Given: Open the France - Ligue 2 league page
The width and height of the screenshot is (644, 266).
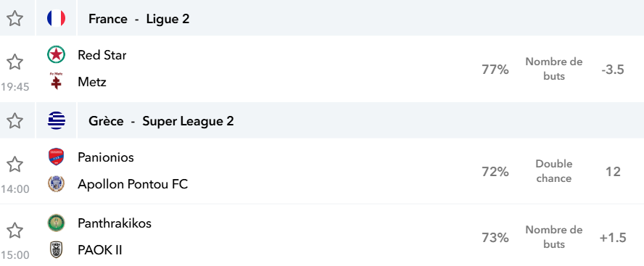Looking at the screenshot, I should (139, 19).
